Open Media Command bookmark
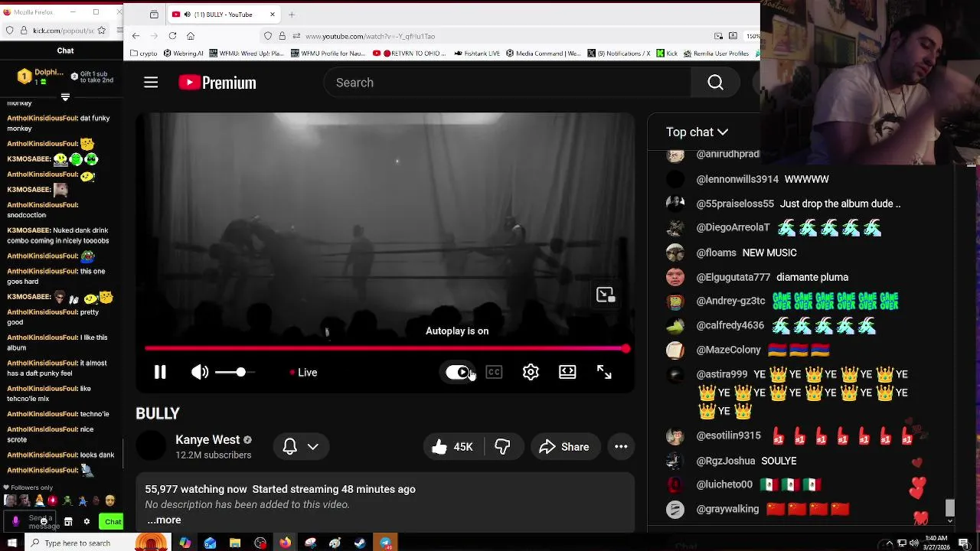Image resolution: width=980 pixels, height=551 pixels. 544,54
